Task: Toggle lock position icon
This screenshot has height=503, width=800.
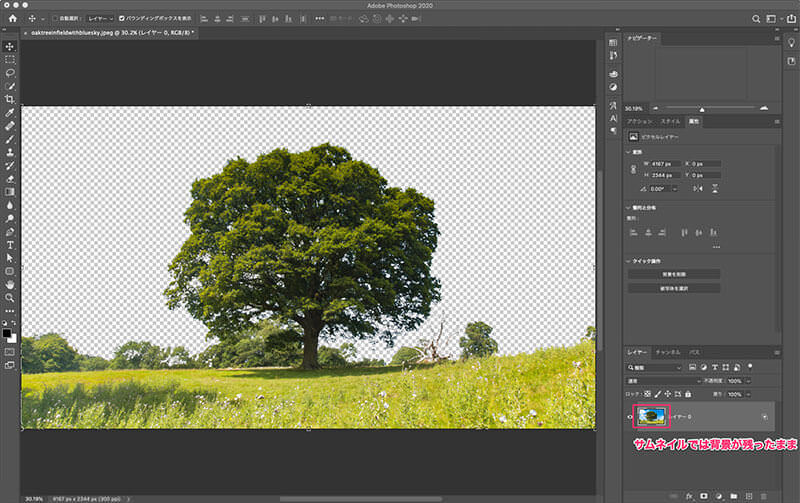Action: coord(667,394)
